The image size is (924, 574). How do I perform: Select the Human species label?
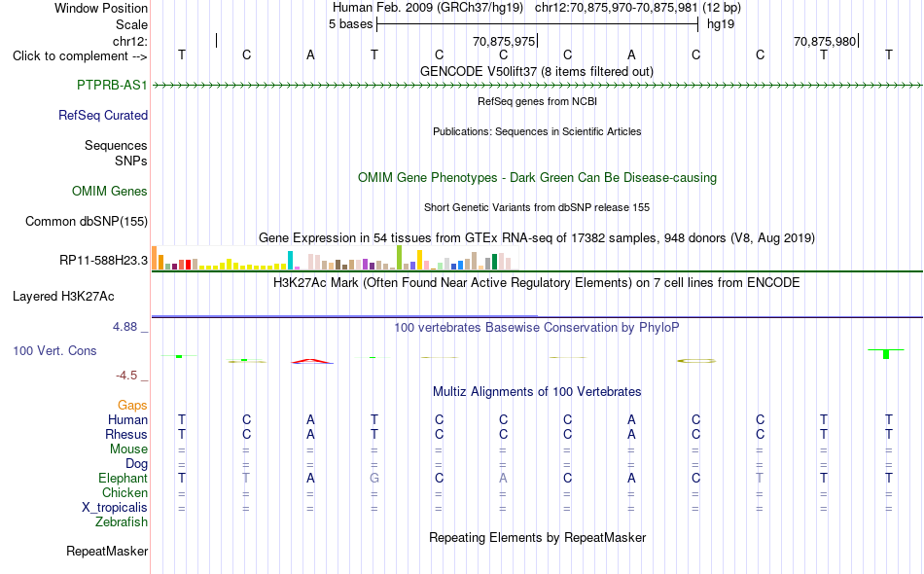click(x=127, y=419)
